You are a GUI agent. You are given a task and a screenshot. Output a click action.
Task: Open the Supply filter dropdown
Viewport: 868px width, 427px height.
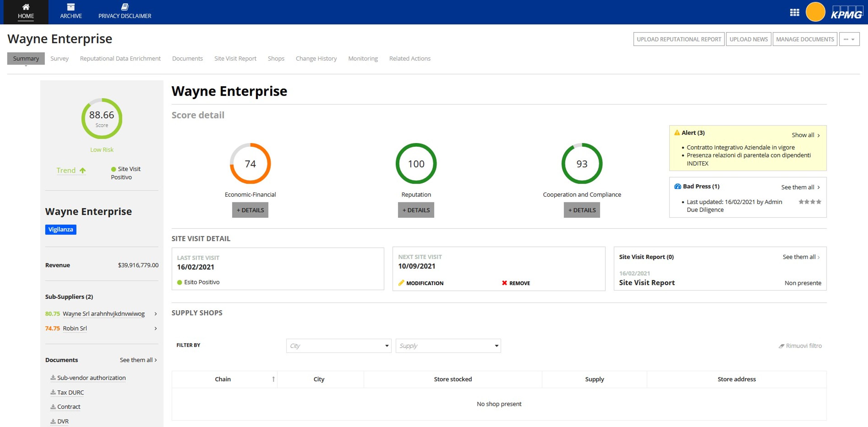pos(448,346)
